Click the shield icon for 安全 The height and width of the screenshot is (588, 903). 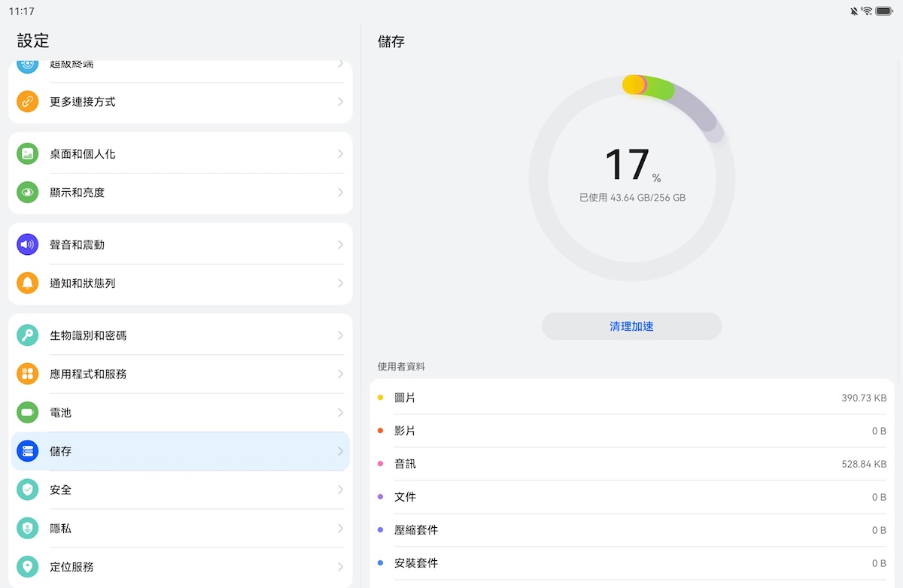[28, 489]
